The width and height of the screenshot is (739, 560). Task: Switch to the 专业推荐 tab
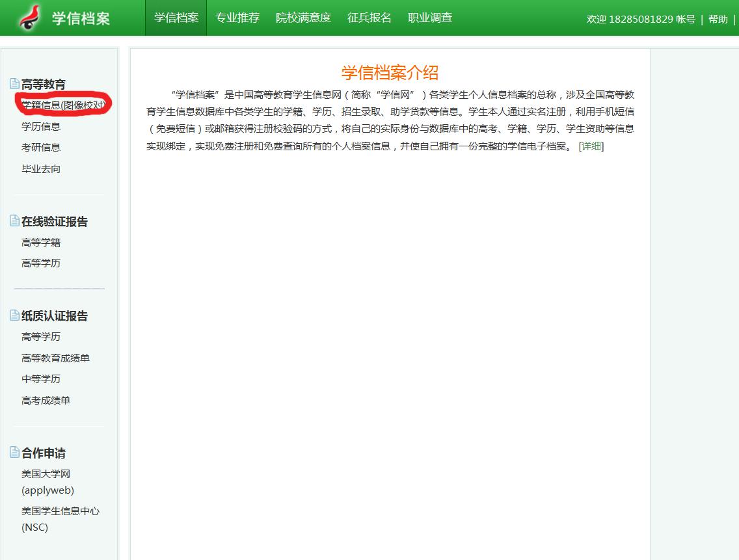click(x=237, y=18)
